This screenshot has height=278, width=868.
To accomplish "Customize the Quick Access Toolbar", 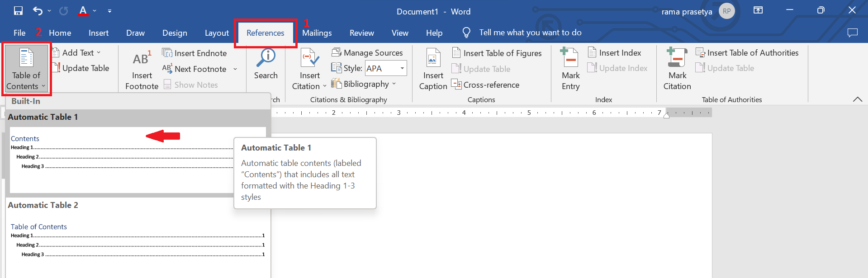I will [109, 10].
